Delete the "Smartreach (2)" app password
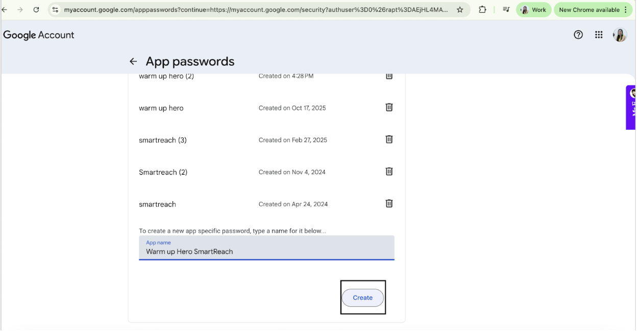Viewport: 644px width, 334px height. pos(389,172)
